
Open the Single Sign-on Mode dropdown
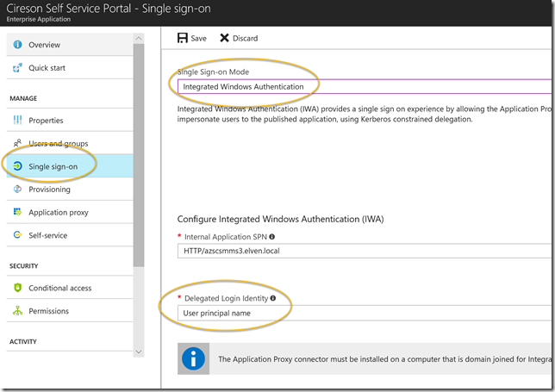coord(365,86)
